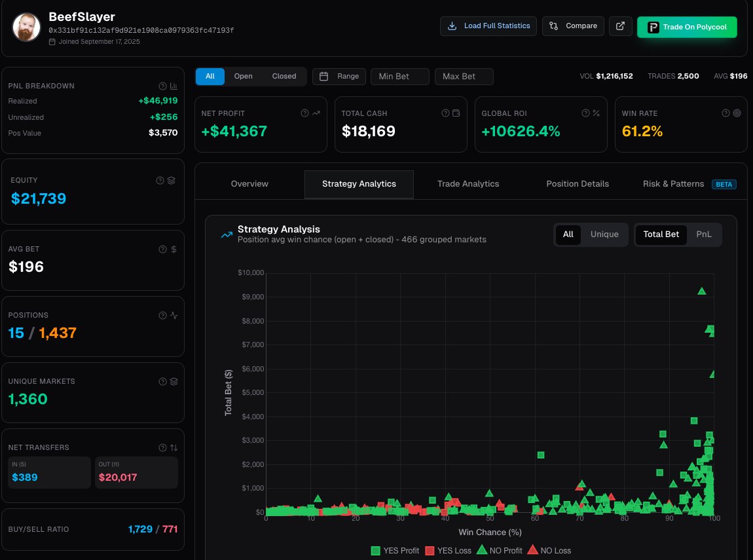Select the Position Details tab
This screenshot has height=560, width=753.
(x=578, y=184)
